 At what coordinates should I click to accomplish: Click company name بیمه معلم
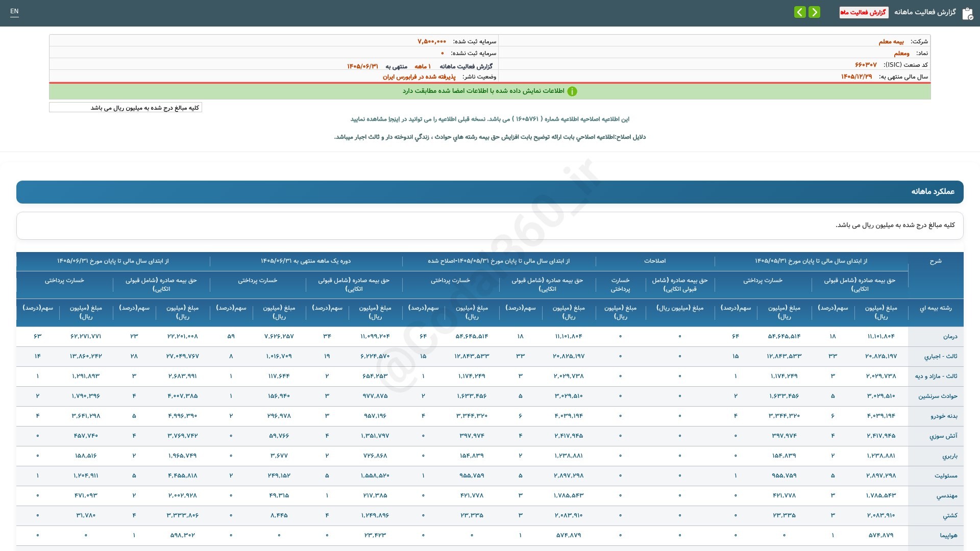click(x=891, y=41)
